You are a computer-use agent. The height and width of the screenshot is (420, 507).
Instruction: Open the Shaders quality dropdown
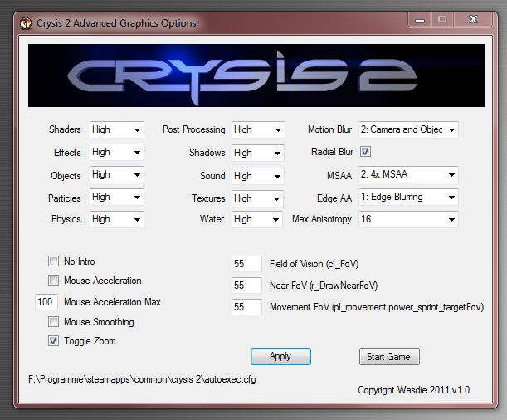[116, 129]
